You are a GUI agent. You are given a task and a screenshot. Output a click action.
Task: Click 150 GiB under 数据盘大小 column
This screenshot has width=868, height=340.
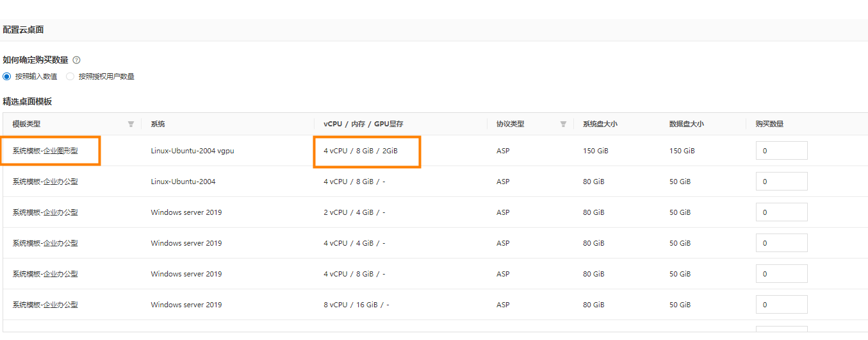[x=682, y=151]
